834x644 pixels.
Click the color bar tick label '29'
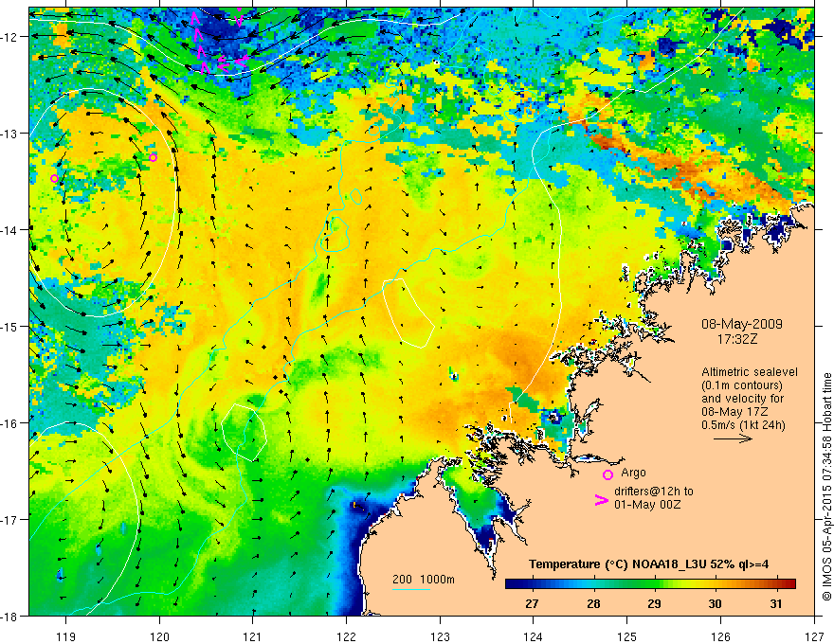coord(654,603)
